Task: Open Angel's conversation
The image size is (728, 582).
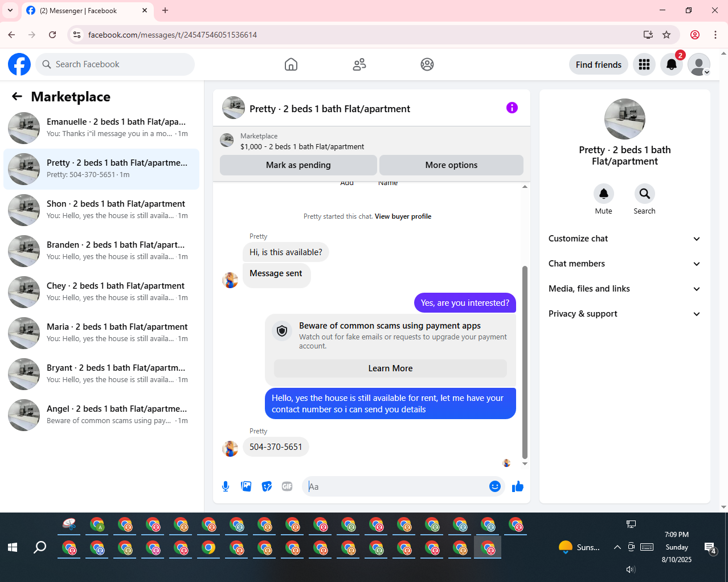Action: click(101, 415)
